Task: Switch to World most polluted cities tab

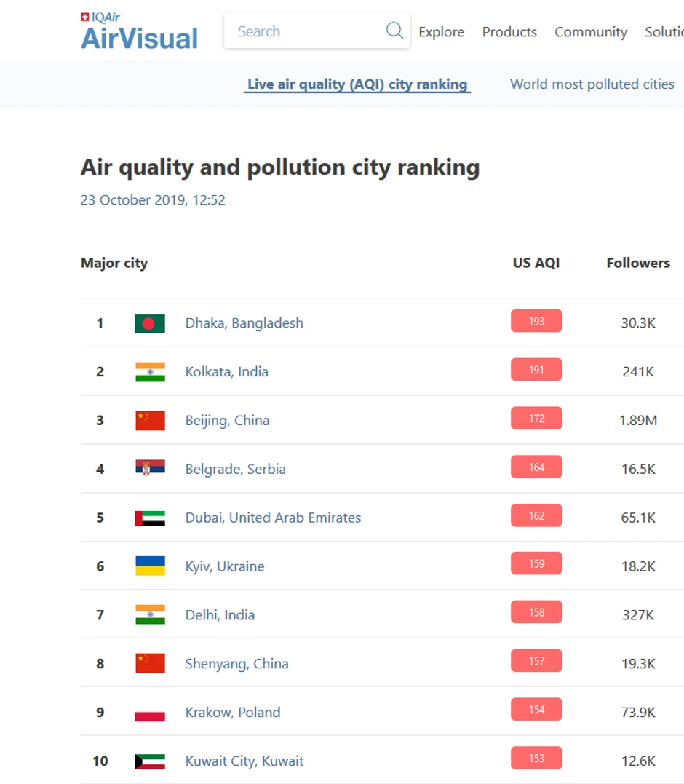Action: 592,84
